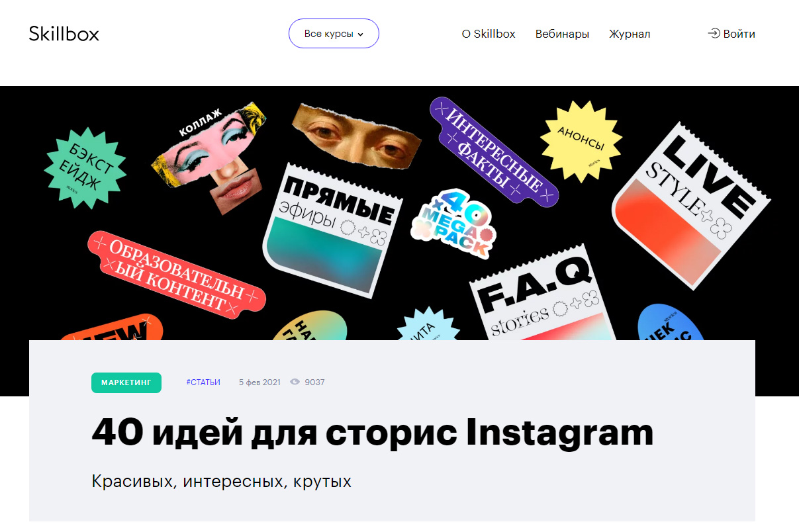Click the eye views icon
This screenshot has width=799, height=532.
point(295,382)
